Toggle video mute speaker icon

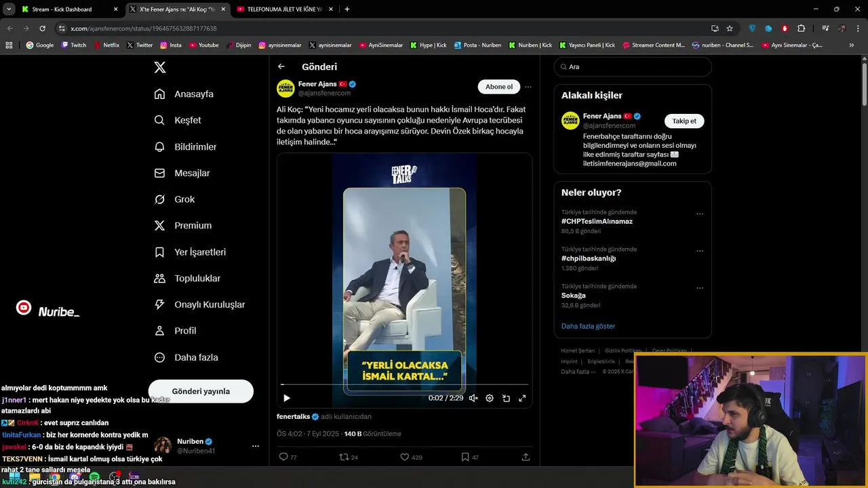tap(473, 399)
